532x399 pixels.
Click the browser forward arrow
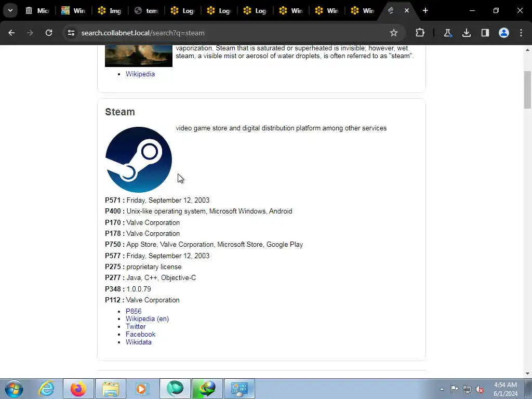30,33
